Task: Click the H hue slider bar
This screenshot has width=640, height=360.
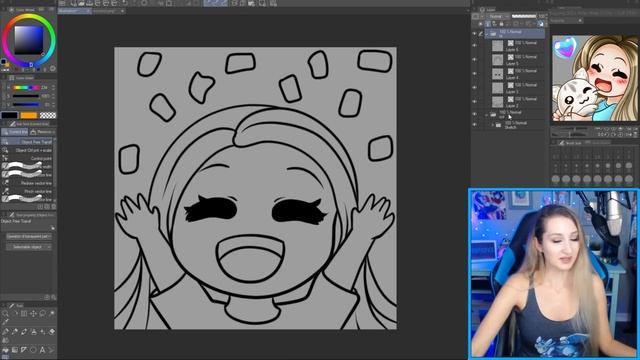Action: point(25,87)
